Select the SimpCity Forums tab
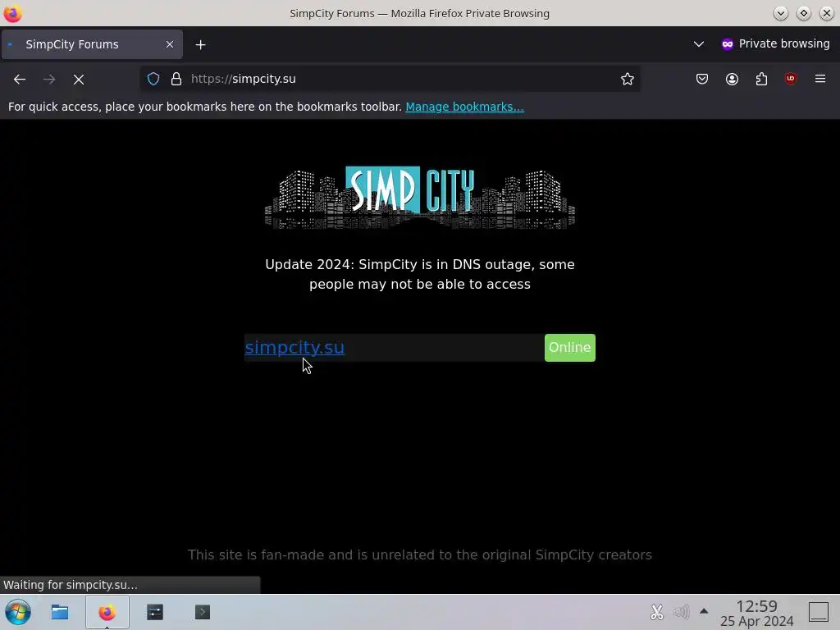Image resolution: width=840 pixels, height=630 pixels. [92, 44]
